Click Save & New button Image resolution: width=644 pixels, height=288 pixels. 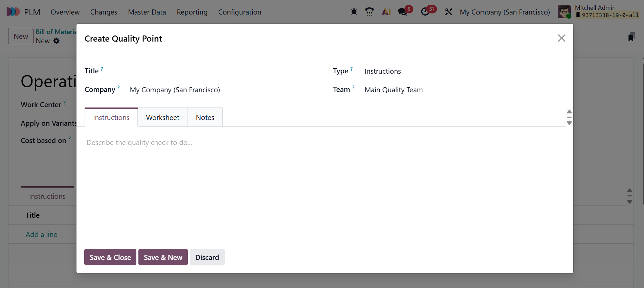[x=163, y=257]
